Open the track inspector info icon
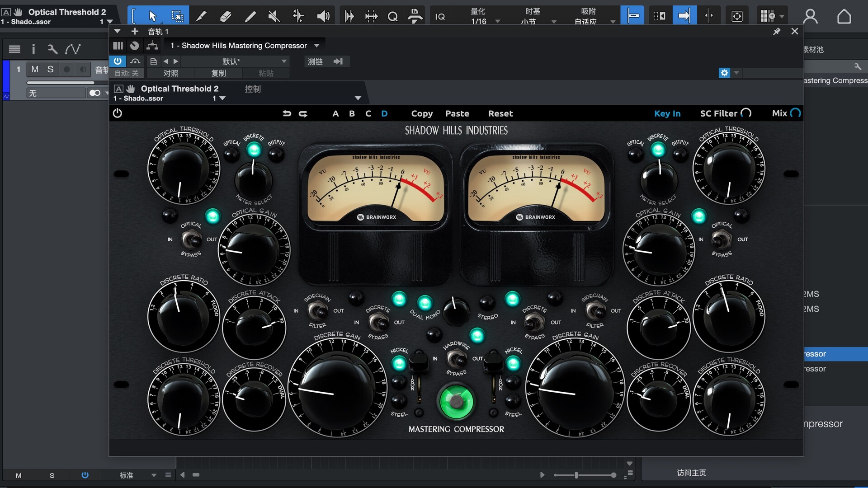Viewport: 868px width, 488px height. [33, 49]
